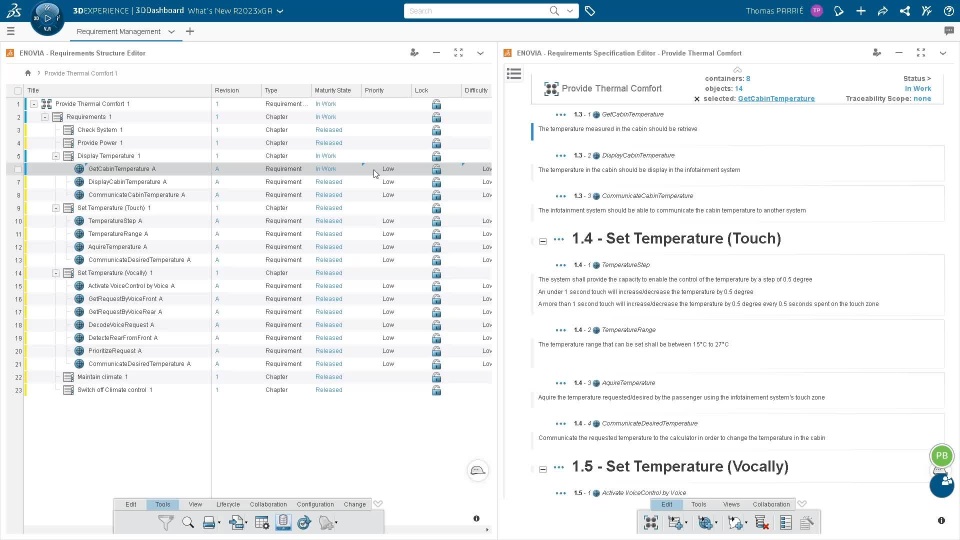Add a new dashboard tab with plus
Viewport: 960px width, 540px height.
click(x=190, y=31)
